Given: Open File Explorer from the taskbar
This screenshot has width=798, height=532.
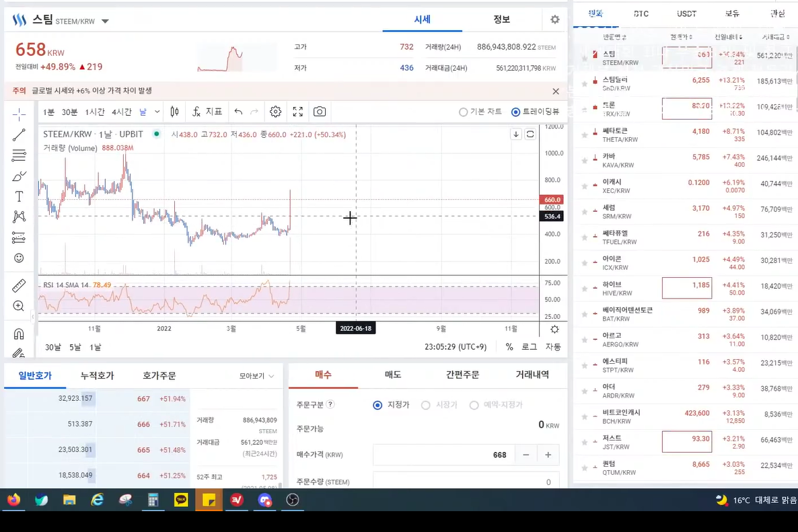Looking at the screenshot, I should tap(69, 500).
